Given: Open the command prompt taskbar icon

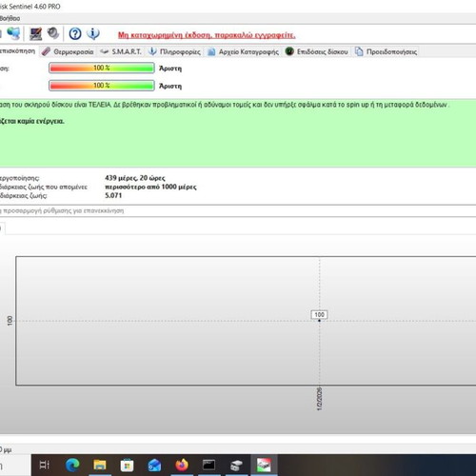Looking at the screenshot, I should coord(208,466).
